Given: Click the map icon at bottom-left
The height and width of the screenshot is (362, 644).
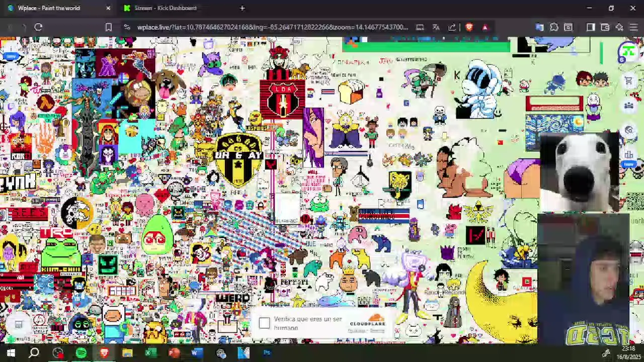Looking at the screenshot, I should pos(19,325).
